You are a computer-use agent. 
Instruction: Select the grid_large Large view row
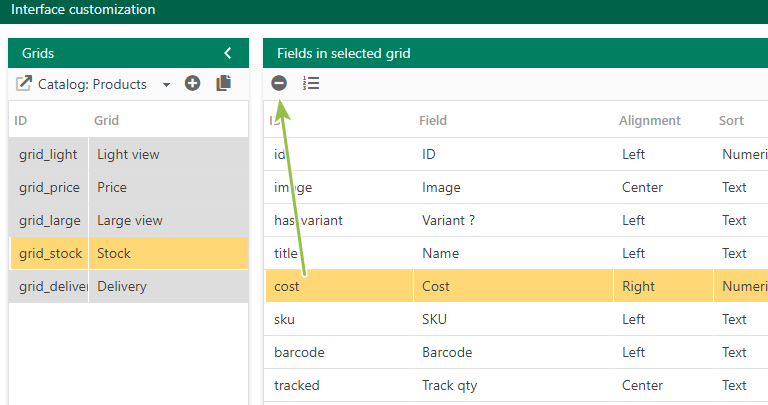129,220
